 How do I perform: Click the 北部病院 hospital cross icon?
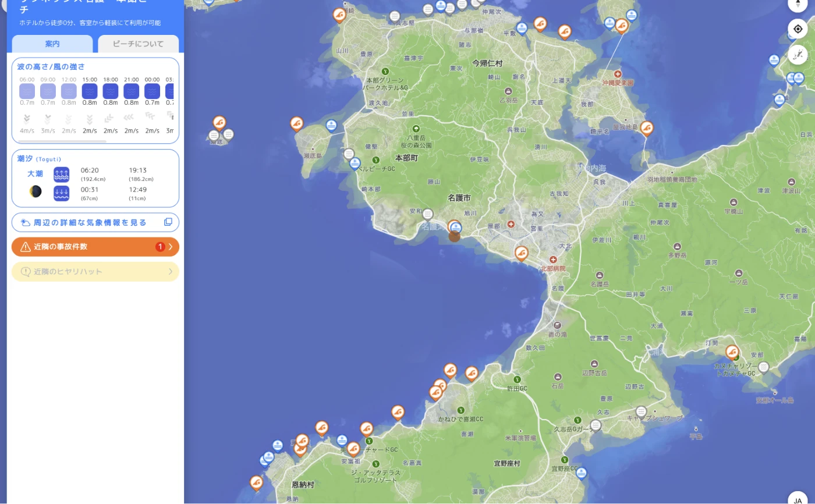(x=553, y=260)
